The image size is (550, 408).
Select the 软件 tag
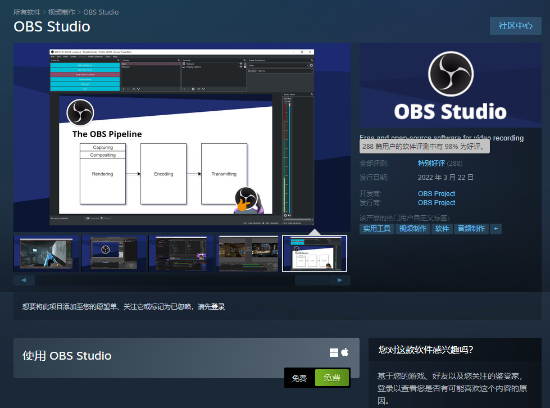(442, 229)
